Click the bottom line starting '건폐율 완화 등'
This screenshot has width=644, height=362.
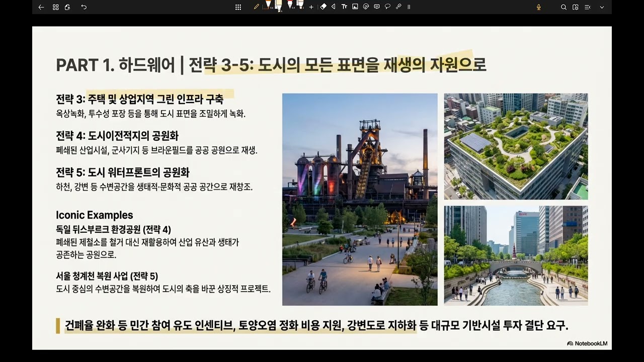tap(316, 325)
